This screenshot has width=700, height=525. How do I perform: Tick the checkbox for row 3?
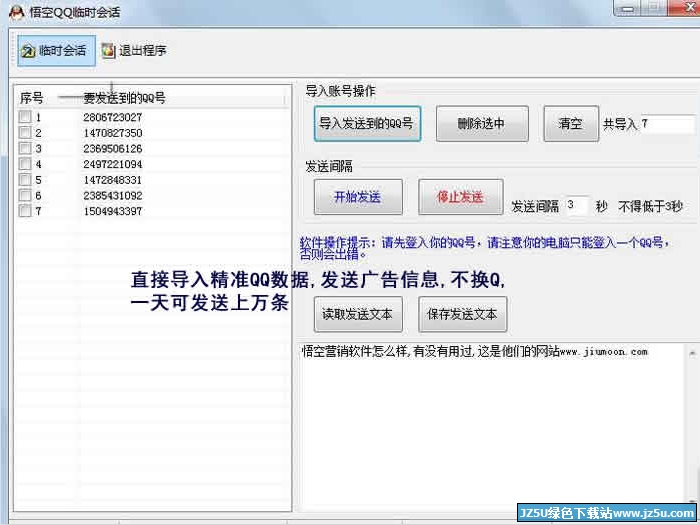[25, 148]
